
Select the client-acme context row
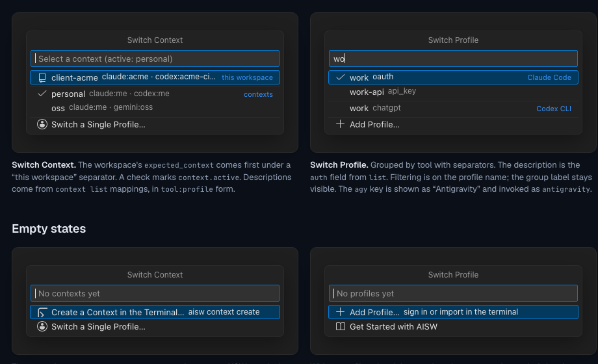coord(155,77)
